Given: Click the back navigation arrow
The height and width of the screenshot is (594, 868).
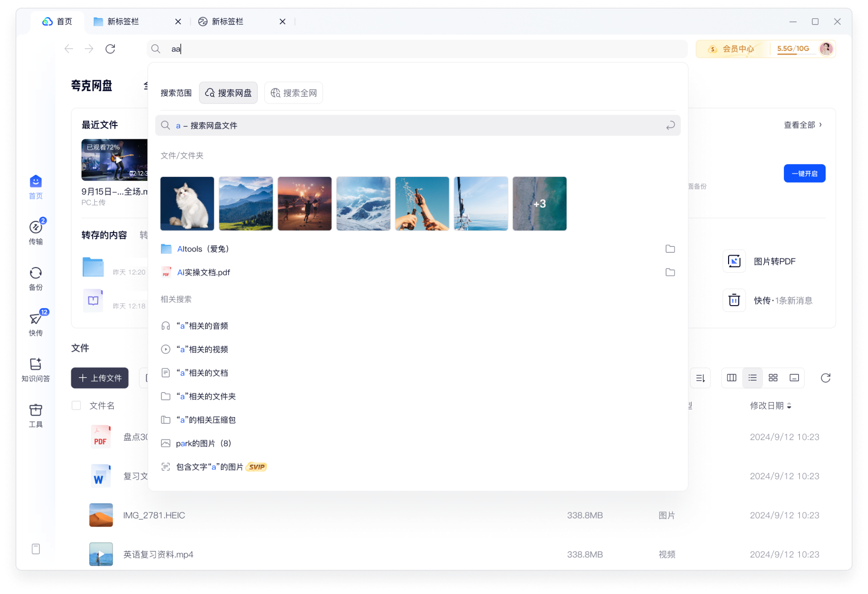Looking at the screenshot, I should tap(69, 49).
